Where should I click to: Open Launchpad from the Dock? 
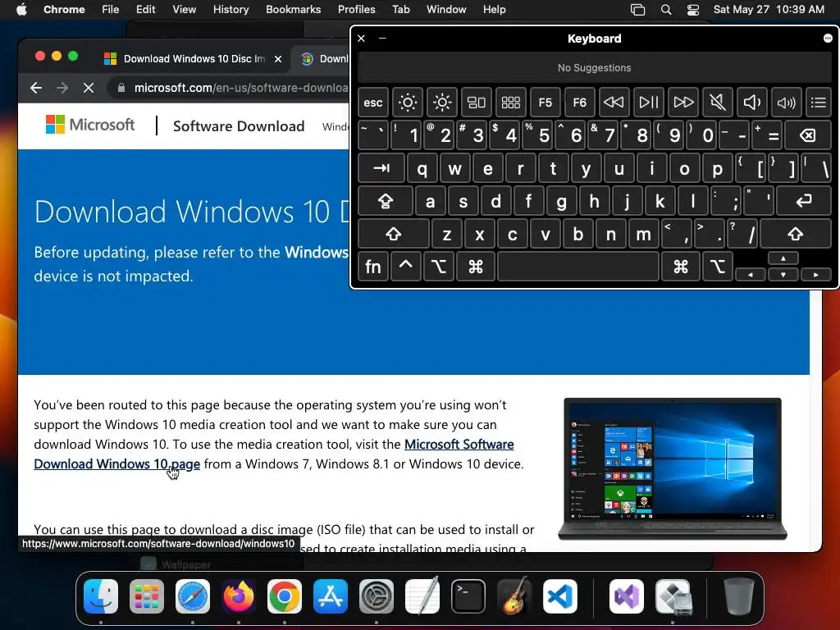pyautogui.click(x=147, y=596)
